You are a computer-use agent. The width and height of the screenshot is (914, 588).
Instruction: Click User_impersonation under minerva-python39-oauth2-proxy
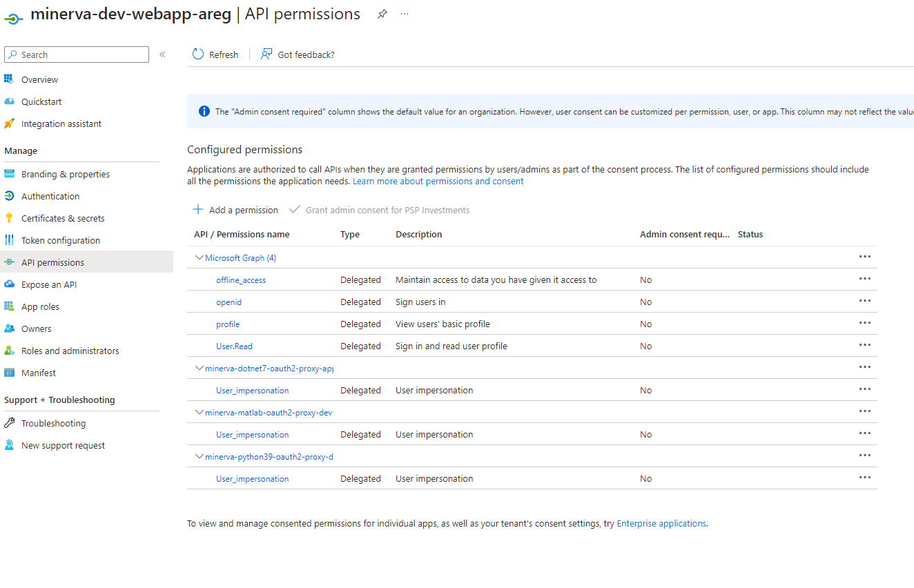pyautogui.click(x=252, y=478)
